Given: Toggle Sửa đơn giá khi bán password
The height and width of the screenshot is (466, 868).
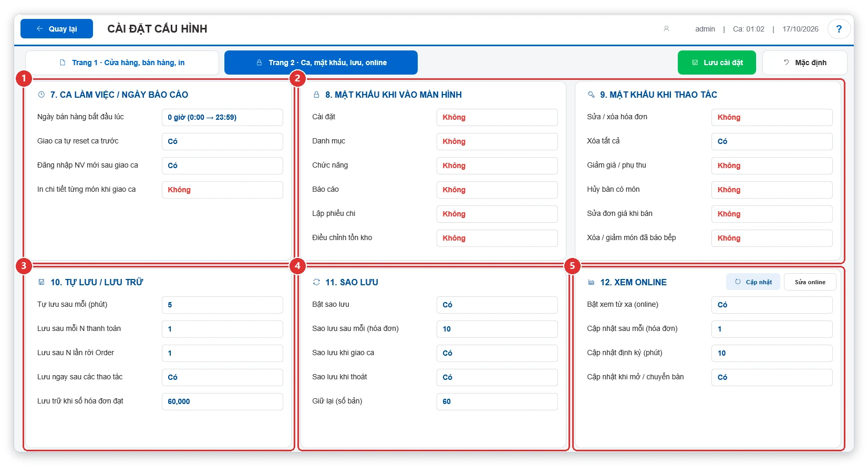Looking at the screenshot, I should (x=772, y=214).
